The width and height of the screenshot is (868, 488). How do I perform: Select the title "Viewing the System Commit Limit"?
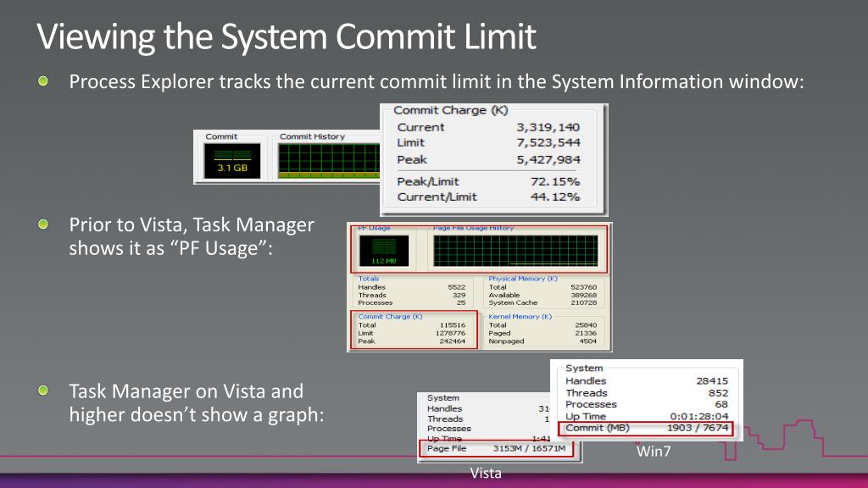[284, 36]
